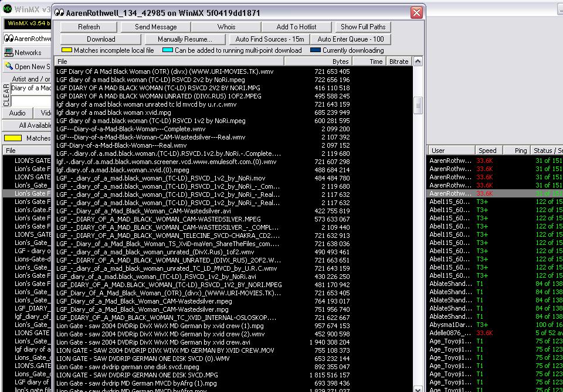Click WinMX v3.54 b tab in main window
Viewport: 563px width, 392px height.
click(28, 23)
